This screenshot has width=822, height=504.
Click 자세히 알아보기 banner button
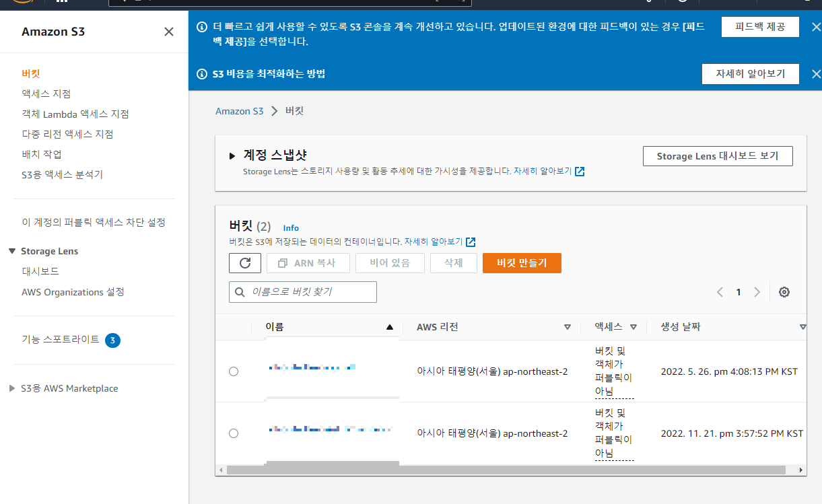[750, 74]
